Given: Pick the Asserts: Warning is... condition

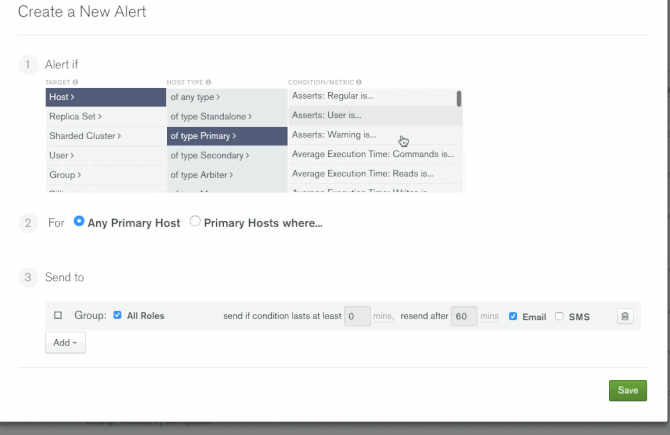Looking at the screenshot, I should pos(335,135).
